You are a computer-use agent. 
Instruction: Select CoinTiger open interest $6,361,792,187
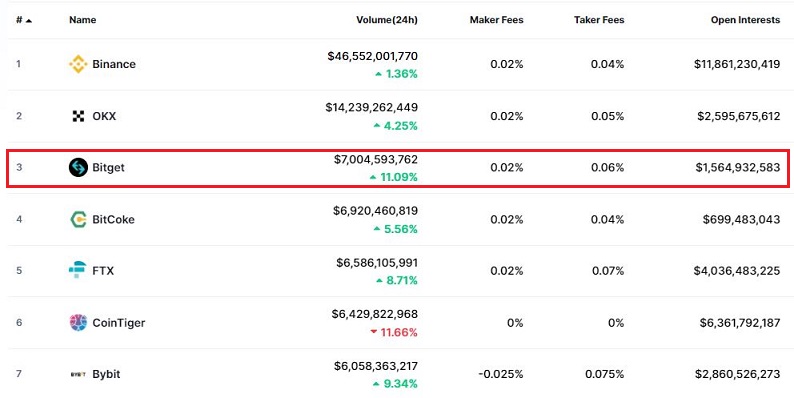pyautogui.click(x=740, y=323)
